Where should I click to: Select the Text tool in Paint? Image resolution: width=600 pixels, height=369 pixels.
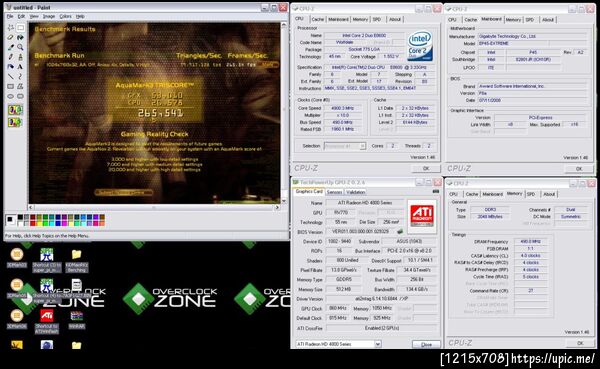point(20,67)
